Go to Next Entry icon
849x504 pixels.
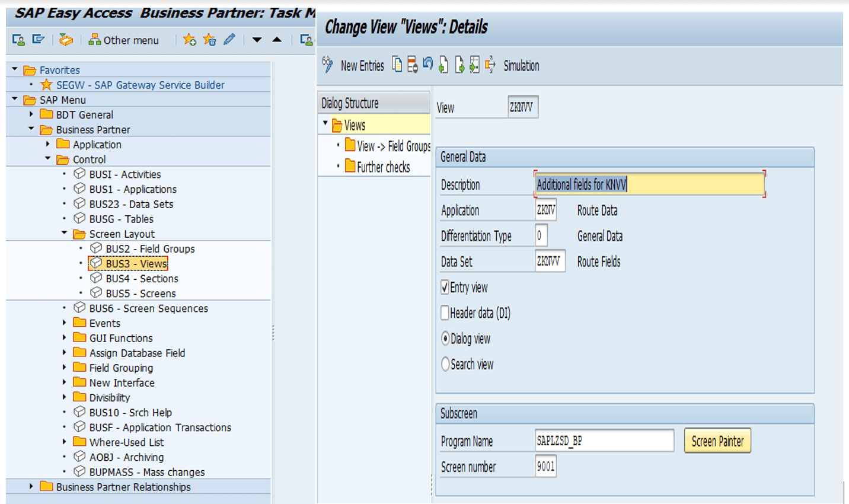coord(459,65)
